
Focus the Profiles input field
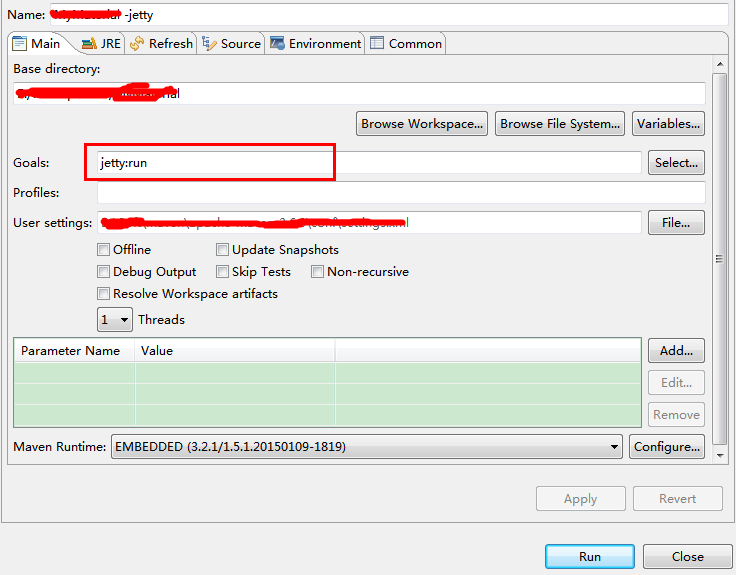(401, 192)
